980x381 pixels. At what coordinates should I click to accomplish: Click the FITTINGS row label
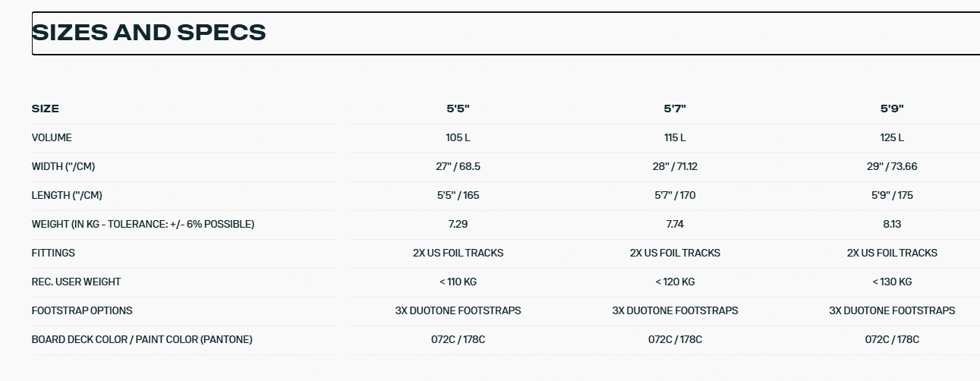coord(53,253)
